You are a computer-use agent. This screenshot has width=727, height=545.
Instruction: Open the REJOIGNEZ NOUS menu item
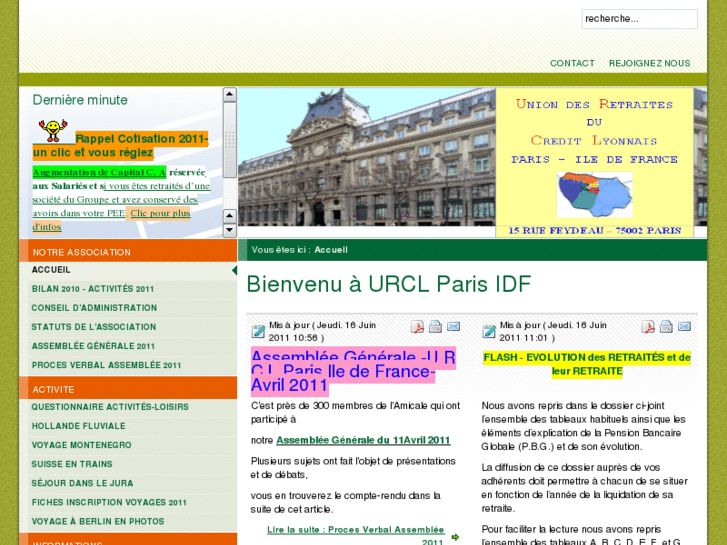650,64
